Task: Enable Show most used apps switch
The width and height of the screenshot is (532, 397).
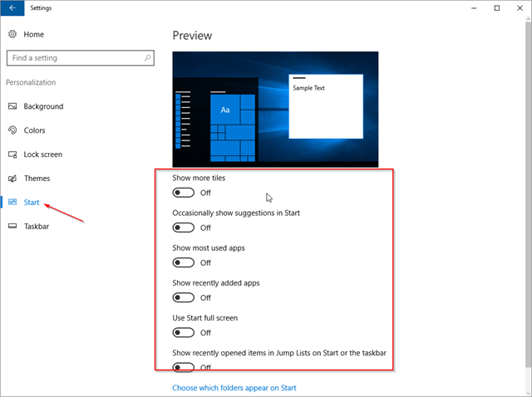Action: point(183,262)
